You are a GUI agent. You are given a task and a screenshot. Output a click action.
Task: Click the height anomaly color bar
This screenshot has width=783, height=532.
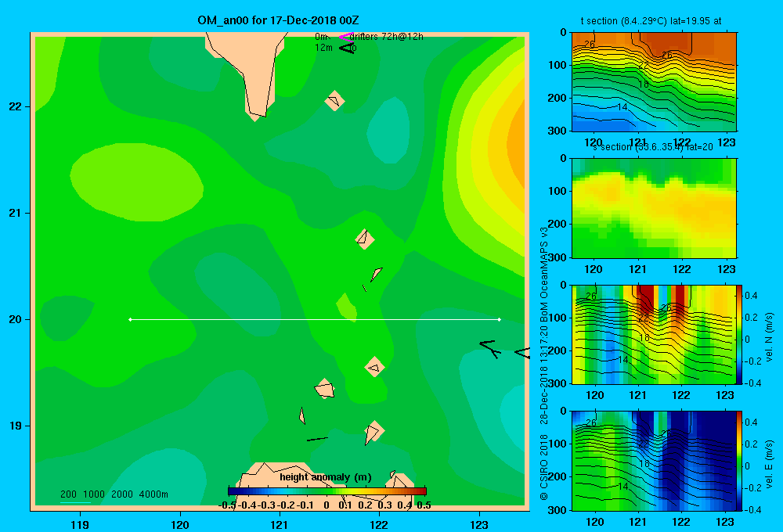pyautogui.click(x=327, y=491)
